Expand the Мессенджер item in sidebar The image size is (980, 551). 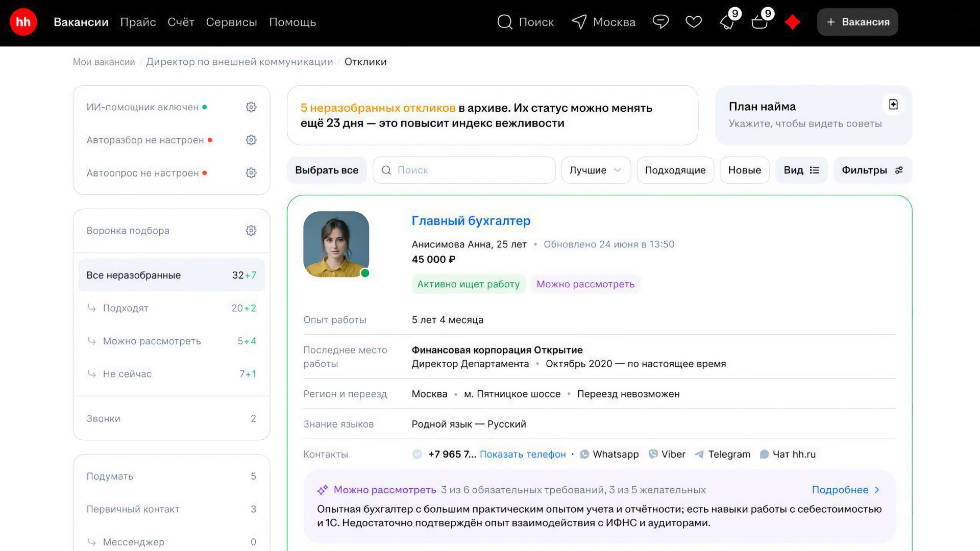tap(133, 542)
